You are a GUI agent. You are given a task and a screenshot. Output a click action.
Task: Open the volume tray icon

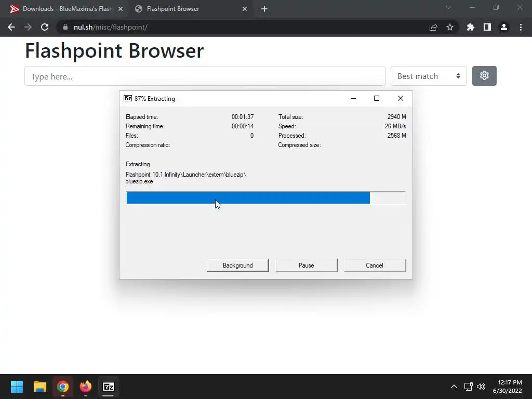coord(481,387)
